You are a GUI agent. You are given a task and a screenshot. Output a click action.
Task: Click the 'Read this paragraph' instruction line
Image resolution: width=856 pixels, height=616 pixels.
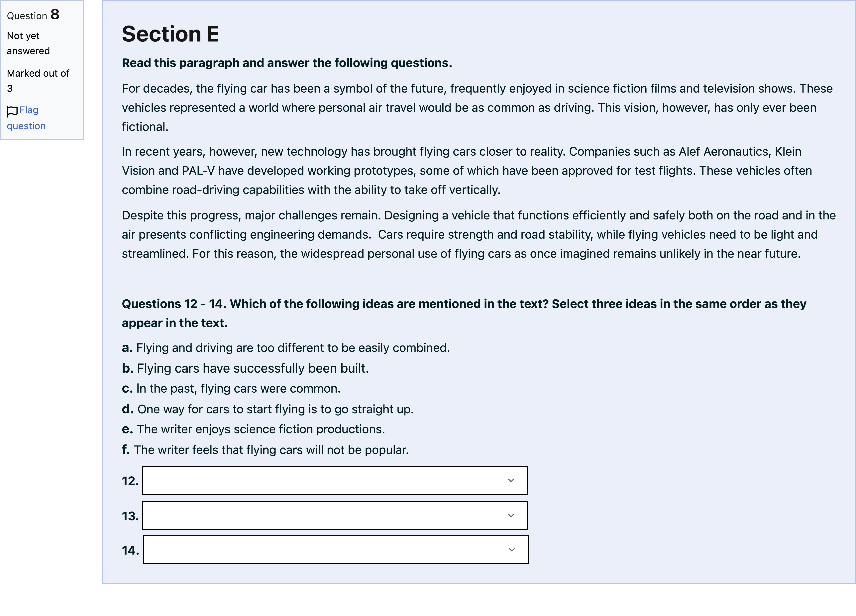point(287,63)
